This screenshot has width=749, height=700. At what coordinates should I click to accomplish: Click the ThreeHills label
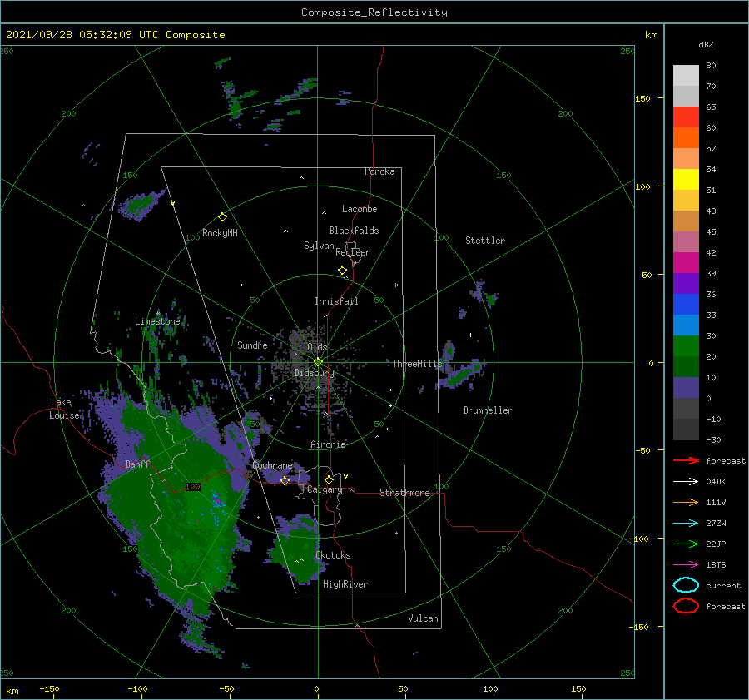pos(418,364)
